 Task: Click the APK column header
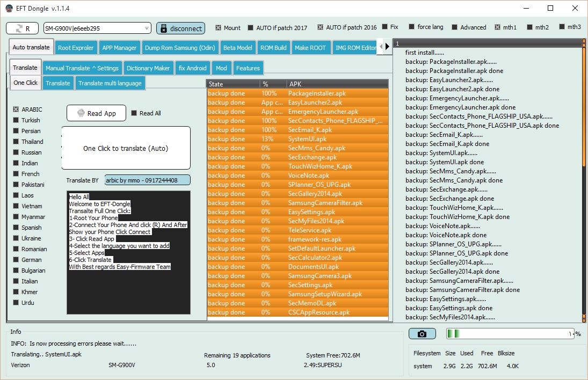tap(338, 84)
